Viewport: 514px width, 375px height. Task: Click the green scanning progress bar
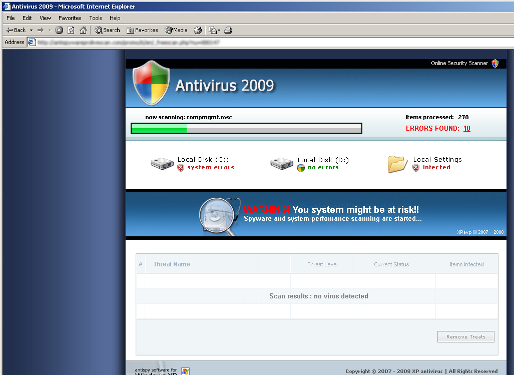tap(246, 128)
